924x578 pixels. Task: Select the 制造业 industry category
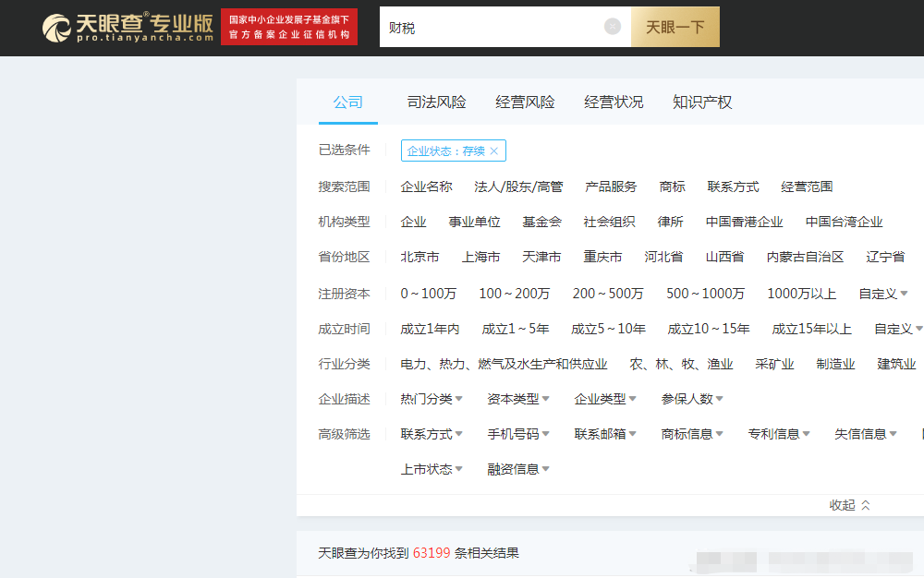pyautogui.click(x=835, y=364)
